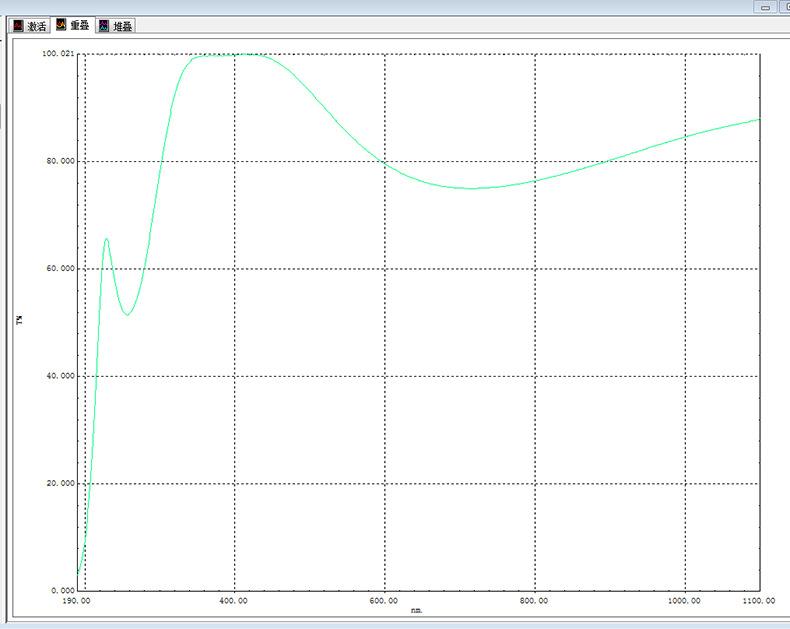Select the 重叠 overlay tab
This screenshot has width=790, height=629.
[79, 25]
